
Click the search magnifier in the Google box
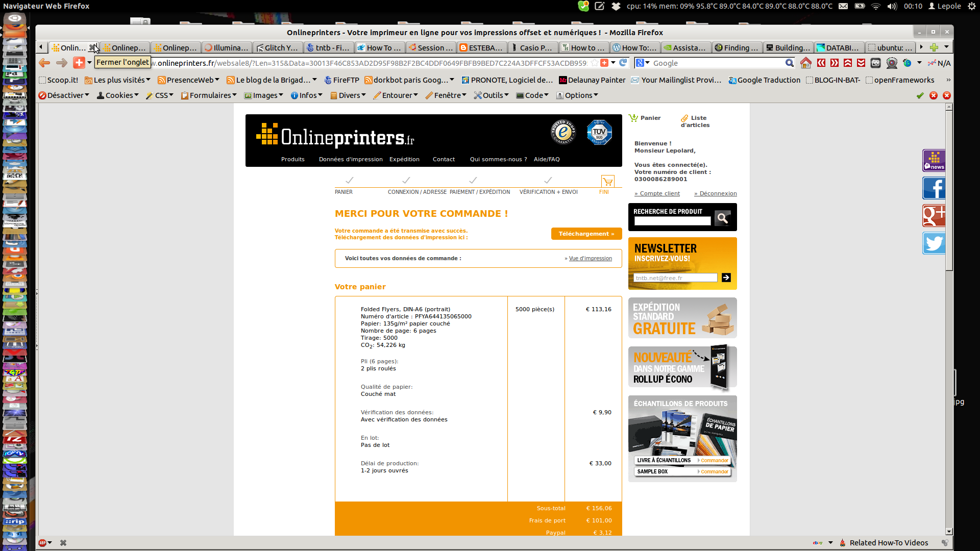coord(789,63)
